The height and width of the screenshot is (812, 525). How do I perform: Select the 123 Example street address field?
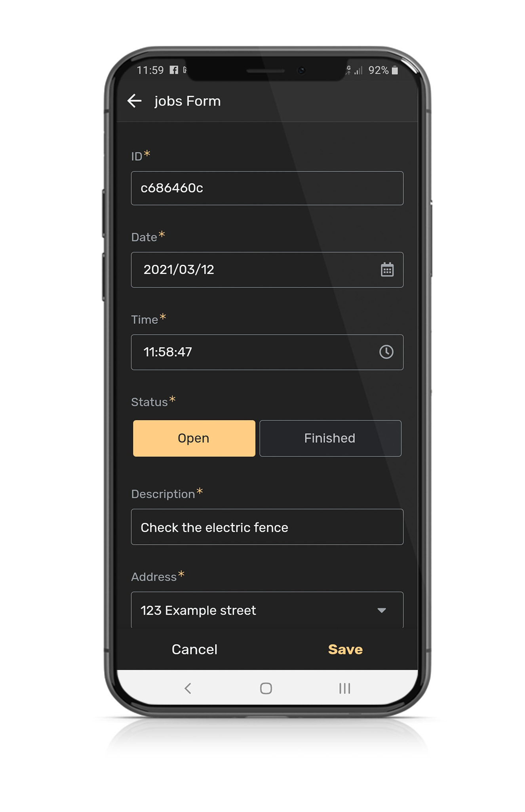[267, 610]
